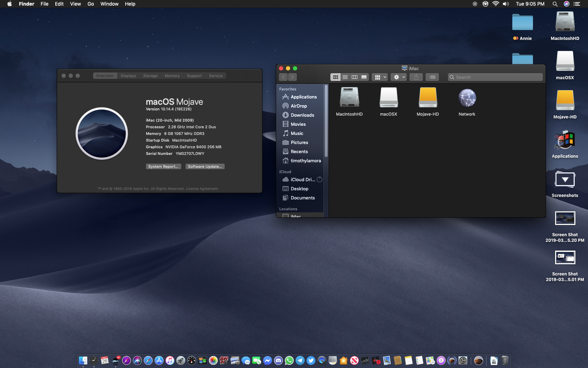588x368 pixels.
Task: Open the group-by dropdown in Finder toolbar
Action: [x=380, y=77]
